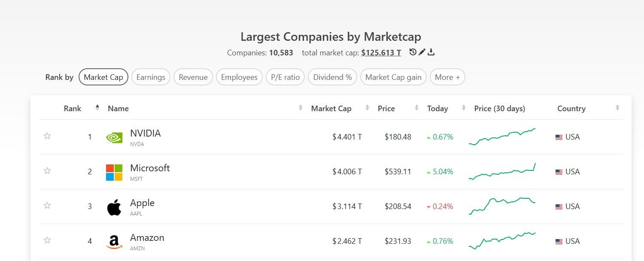Click the Microsoft logo icon

point(114,172)
